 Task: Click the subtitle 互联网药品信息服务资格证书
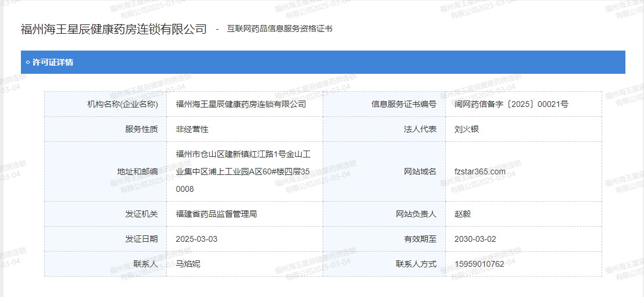280,29
